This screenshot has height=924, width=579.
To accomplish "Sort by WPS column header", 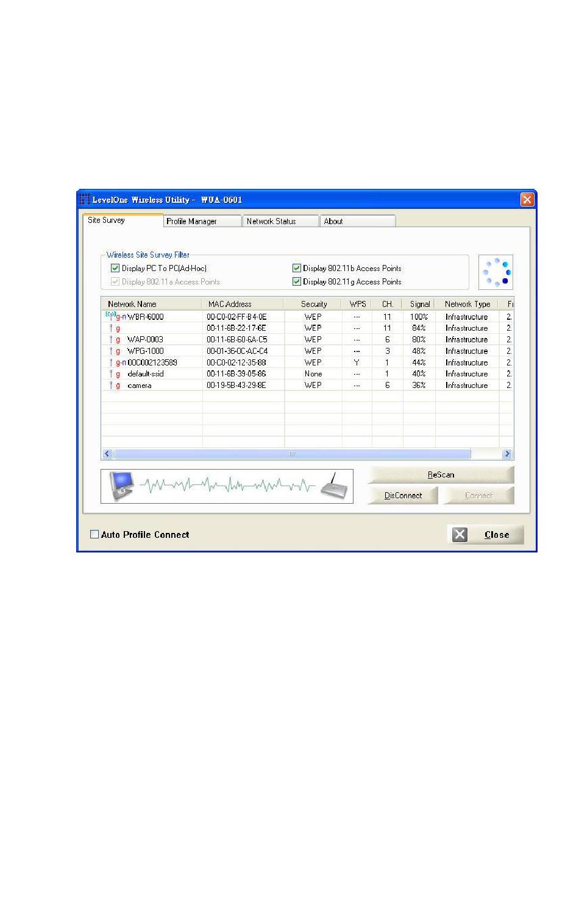I will (357, 304).
